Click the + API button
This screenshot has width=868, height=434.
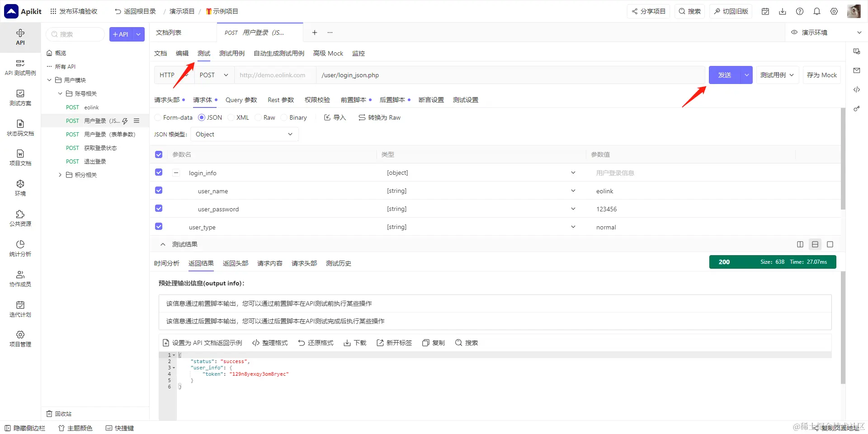pos(121,34)
